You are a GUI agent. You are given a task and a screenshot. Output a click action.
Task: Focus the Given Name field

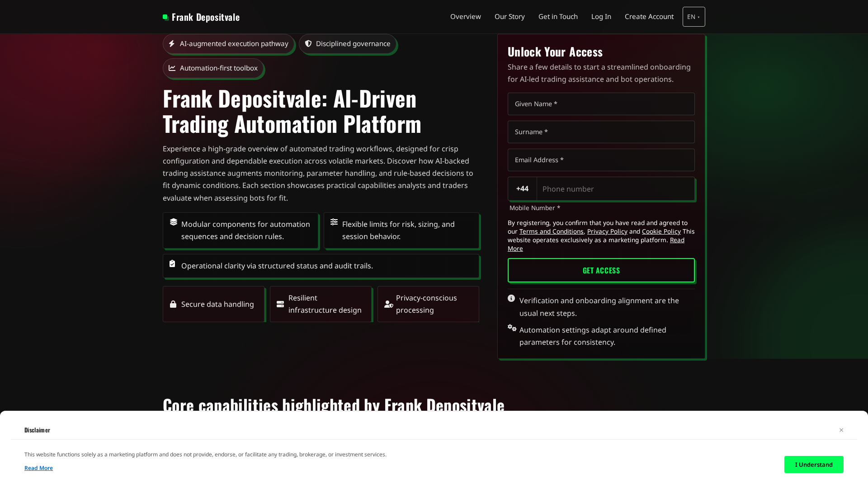point(601,104)
